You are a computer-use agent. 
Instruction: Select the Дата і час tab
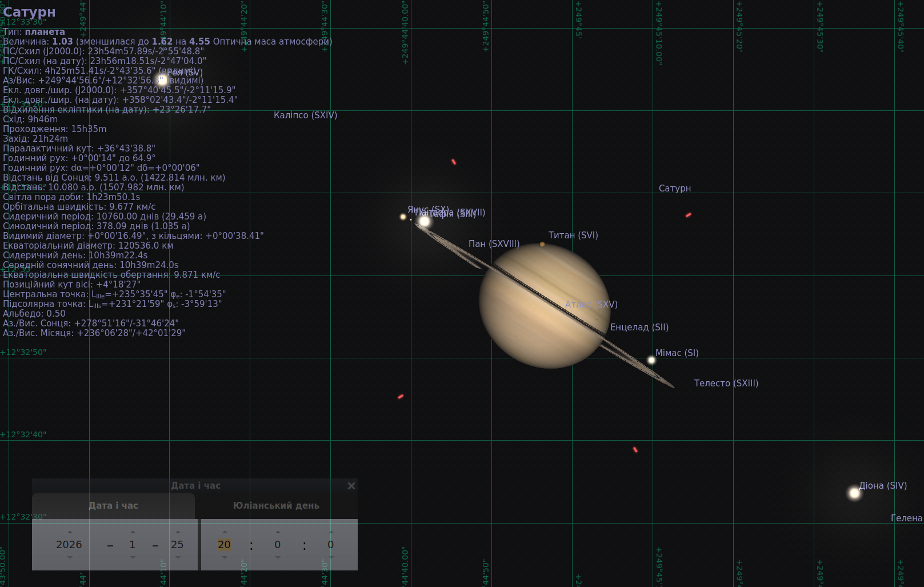pyautogui.click(x=113, y=506)
